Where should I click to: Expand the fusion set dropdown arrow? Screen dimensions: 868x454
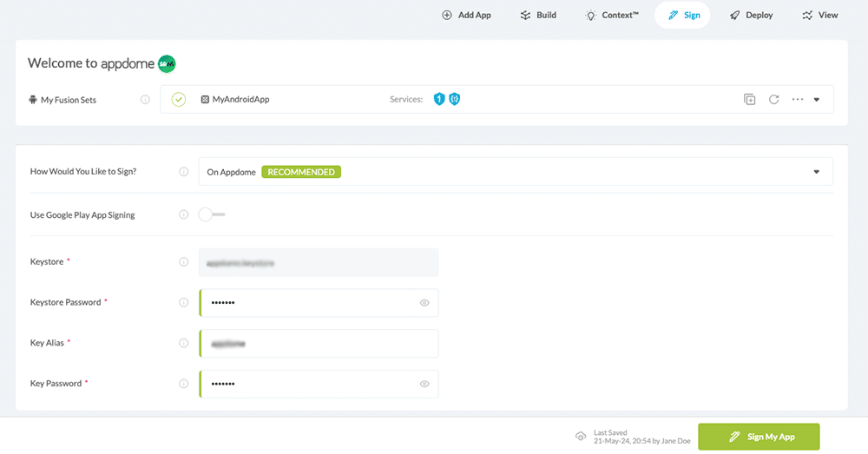pyautogui.click(x=817, y=100)
